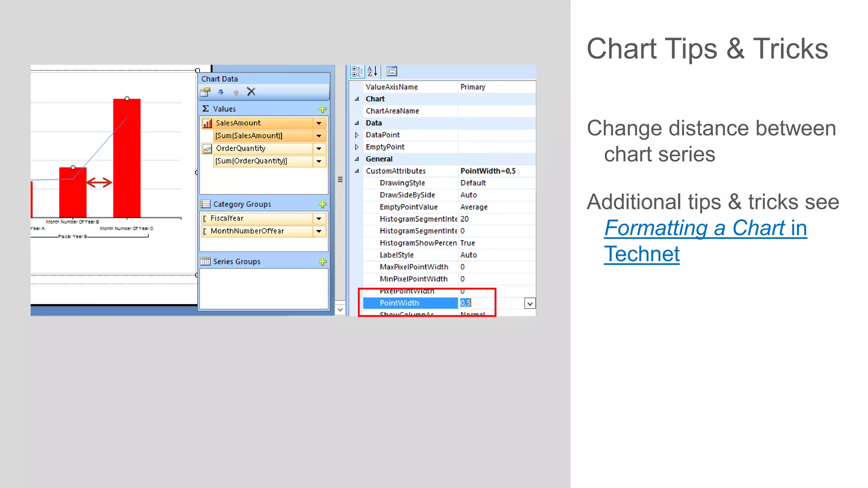Add a Series Groups field with plus icon

point(323,261)
